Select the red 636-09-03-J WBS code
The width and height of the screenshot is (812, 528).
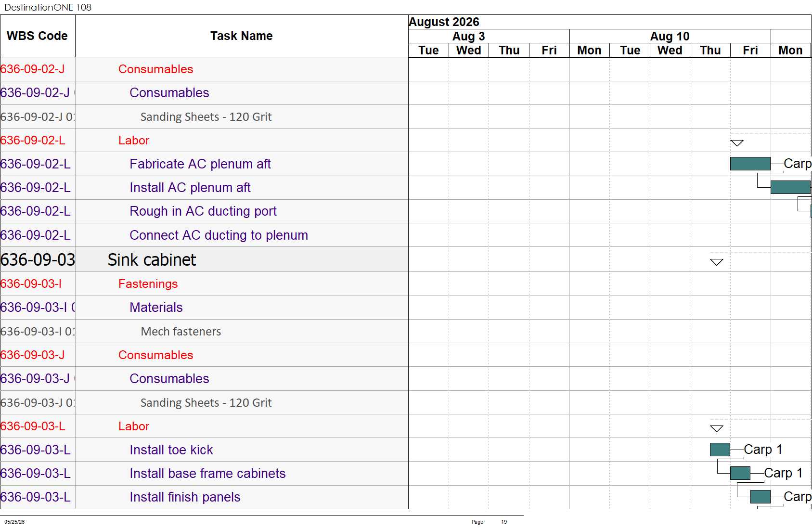[33, 355]
